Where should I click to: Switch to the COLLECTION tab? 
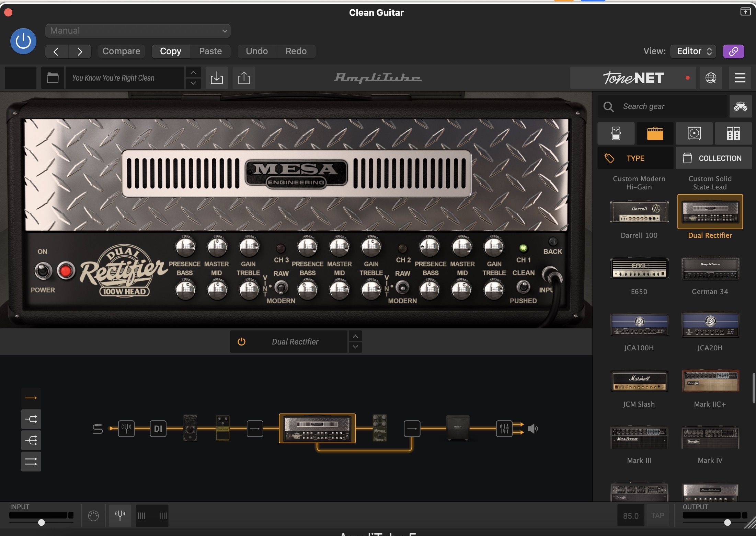[714, 158]
